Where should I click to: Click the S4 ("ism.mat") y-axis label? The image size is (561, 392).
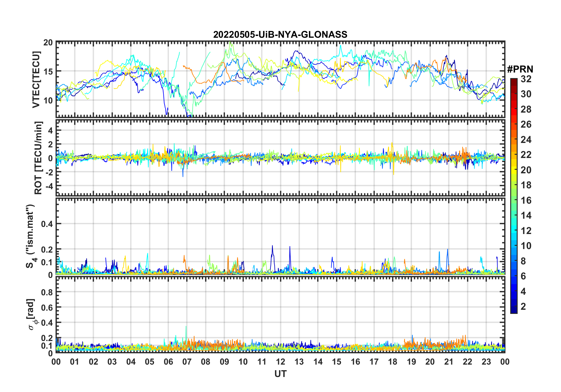click(x=31, y=236)
